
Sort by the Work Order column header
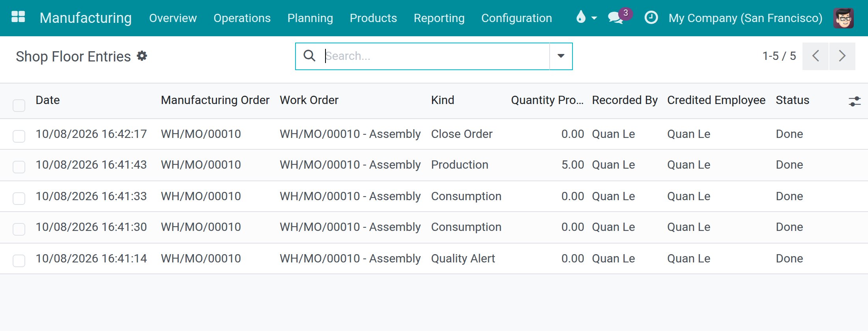tap(309, 100)
